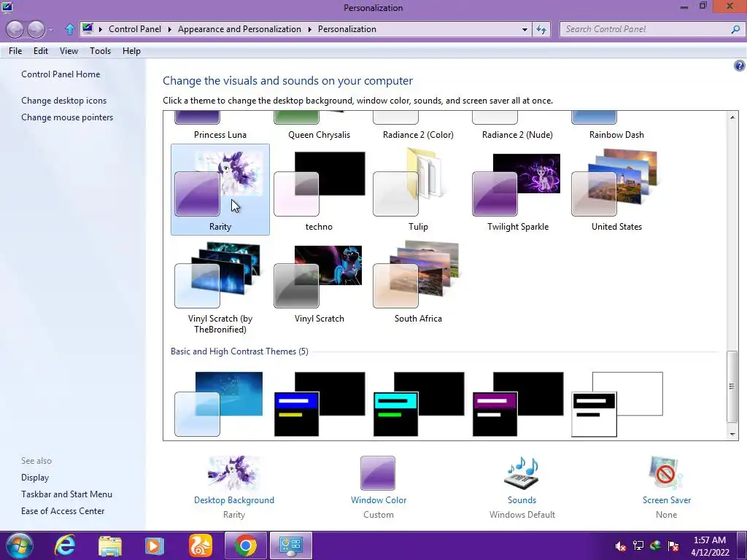
Task: Click the Sounds link text
Action: click(x=522, y=500)
